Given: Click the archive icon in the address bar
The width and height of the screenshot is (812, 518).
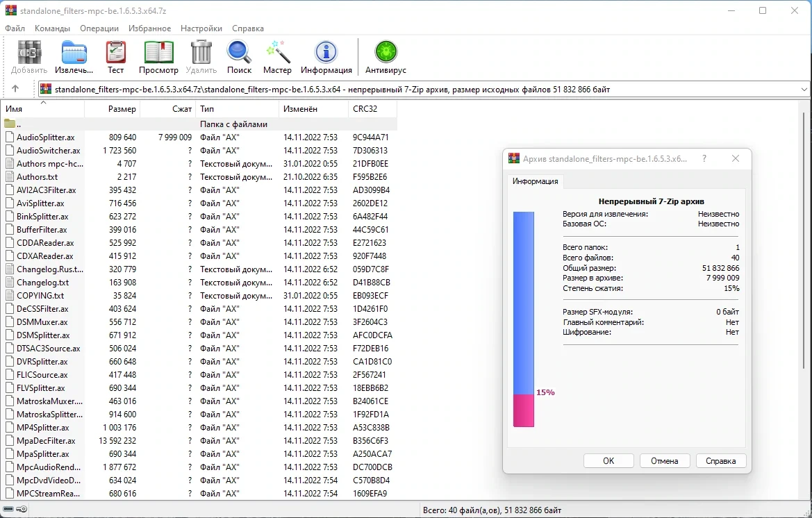Looking at the screenshot, I should tap(46, 89).
